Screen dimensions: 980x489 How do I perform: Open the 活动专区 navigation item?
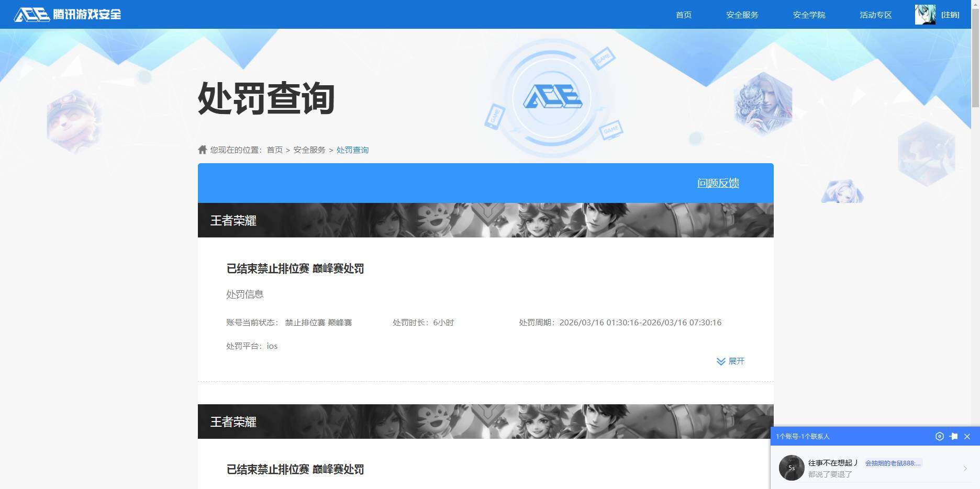[876, 15]
